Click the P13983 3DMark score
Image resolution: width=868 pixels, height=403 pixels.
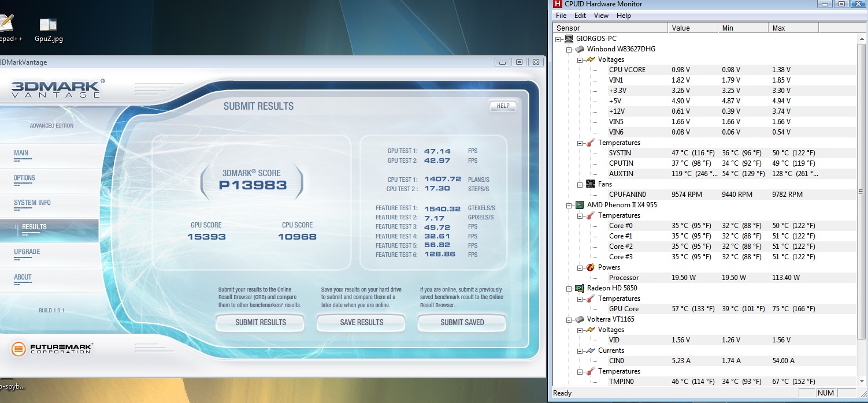coord(253,185)
